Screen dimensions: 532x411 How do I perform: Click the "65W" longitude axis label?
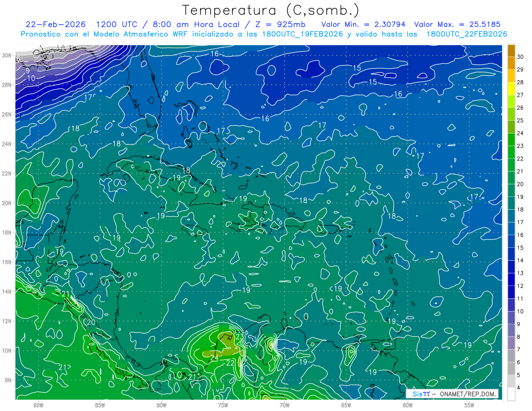tap(346, 405)
